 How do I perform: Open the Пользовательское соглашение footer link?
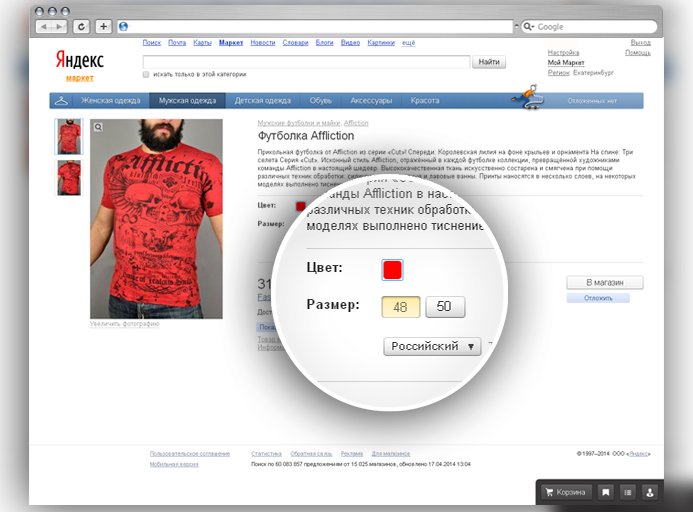190,454
